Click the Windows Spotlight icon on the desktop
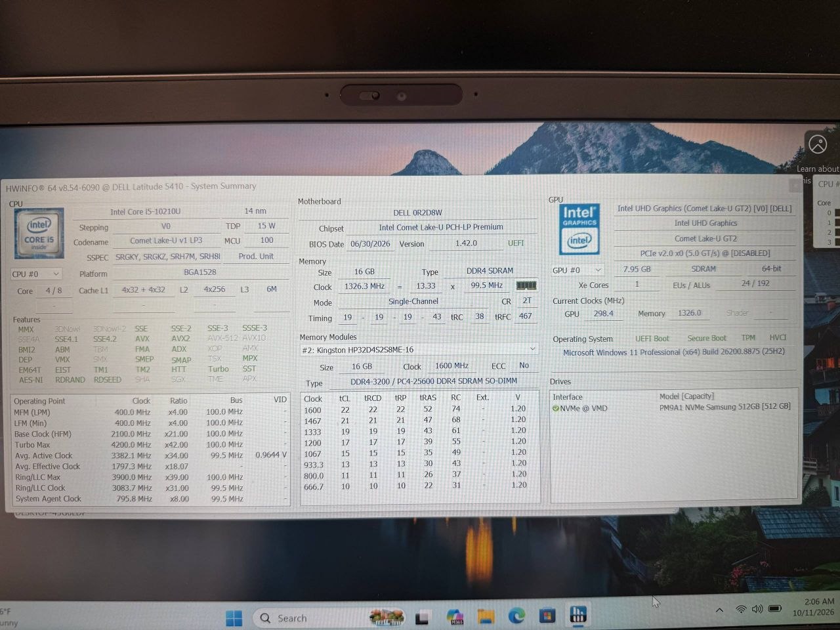 tap(818, 144)
